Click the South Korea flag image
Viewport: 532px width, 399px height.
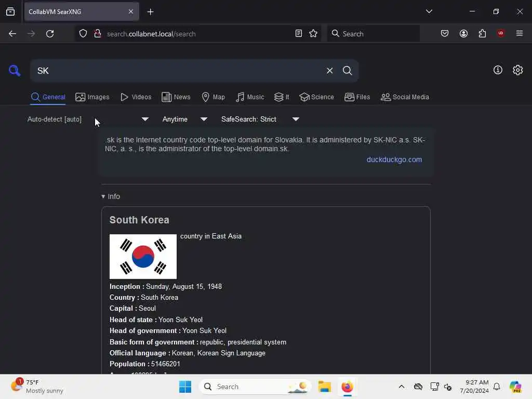click(143, 257)
